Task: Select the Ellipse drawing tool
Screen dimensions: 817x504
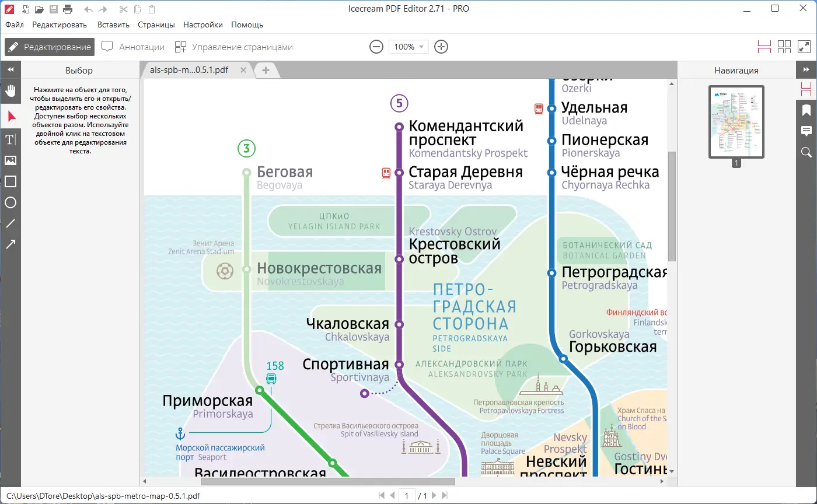Action: tap(10, 202)
